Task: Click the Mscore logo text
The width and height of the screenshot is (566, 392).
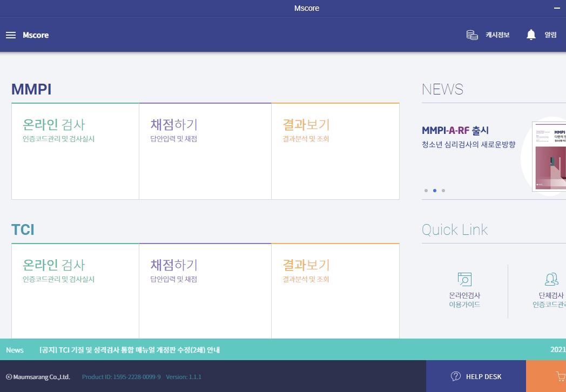Action: click(x=36, y=35)
